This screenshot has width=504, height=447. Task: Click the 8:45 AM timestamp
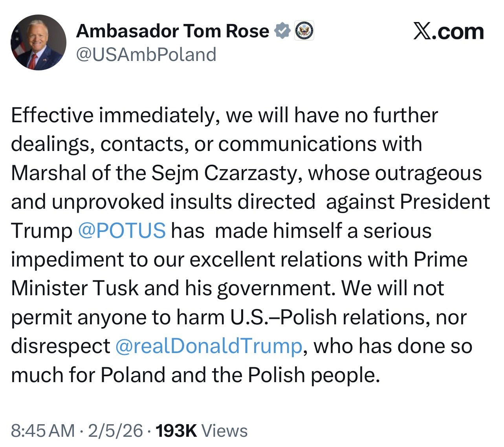coord(42,431)
